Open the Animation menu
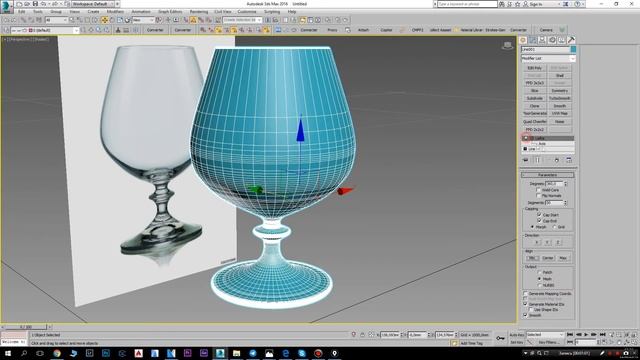 (141, 12)
